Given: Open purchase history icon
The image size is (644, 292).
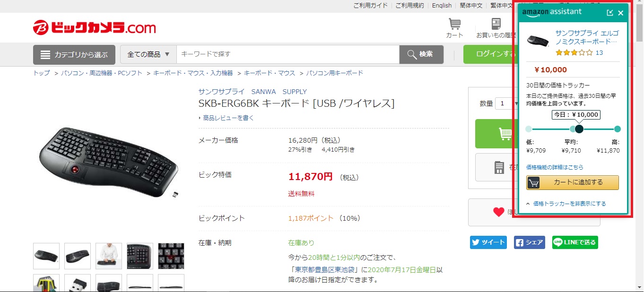Looking at the screenshot, I should click(496, 28).
